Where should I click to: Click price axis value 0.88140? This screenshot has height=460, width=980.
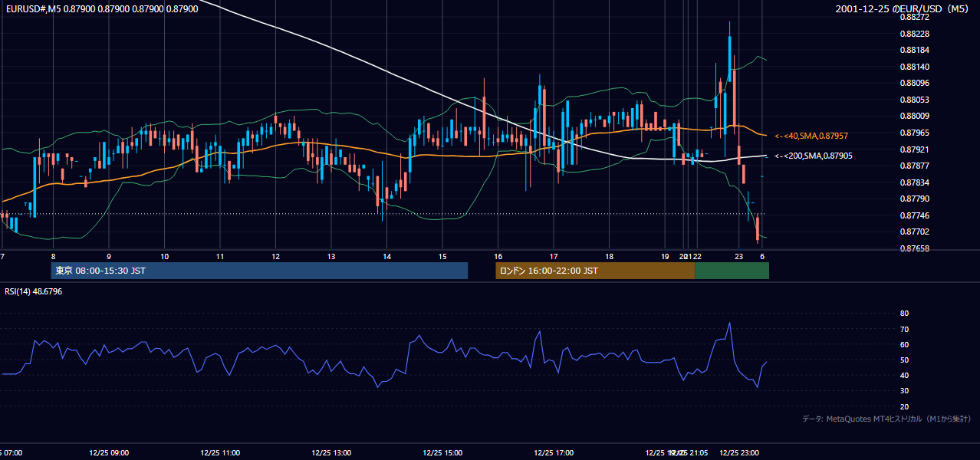914,67
